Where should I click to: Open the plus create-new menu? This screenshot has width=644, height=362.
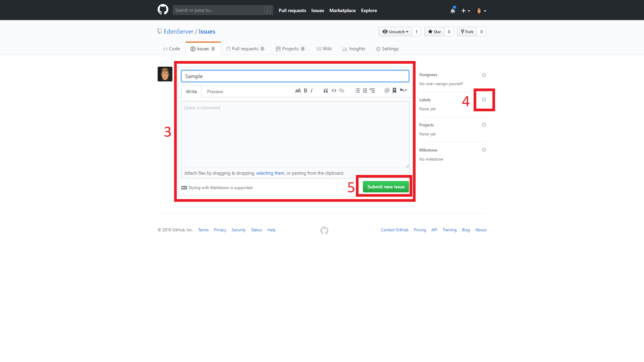tap(465, 11)
